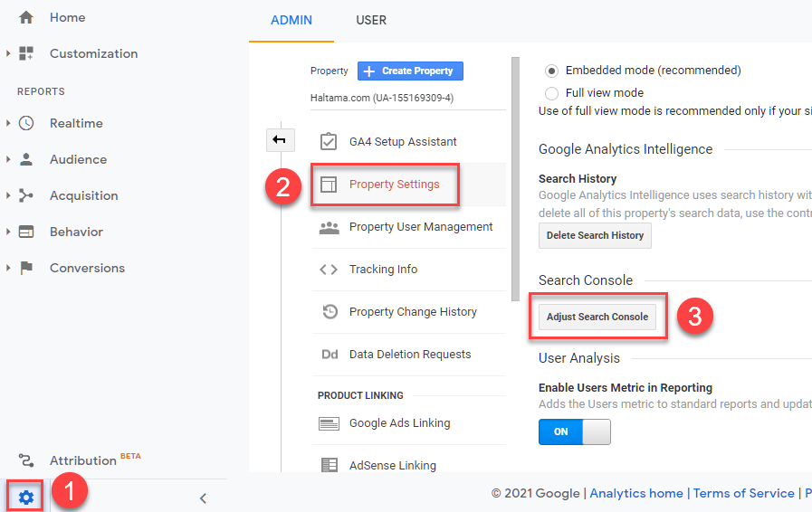
Task: Click the Audience person icon
Action: pyautogui.click(x=26, y=159)
